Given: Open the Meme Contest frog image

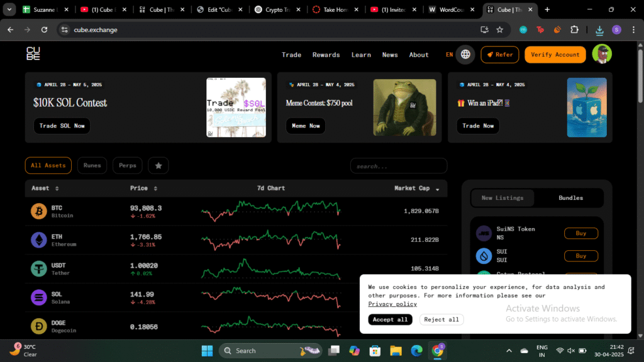Looking at the screenshot, I should coord(404,107).
